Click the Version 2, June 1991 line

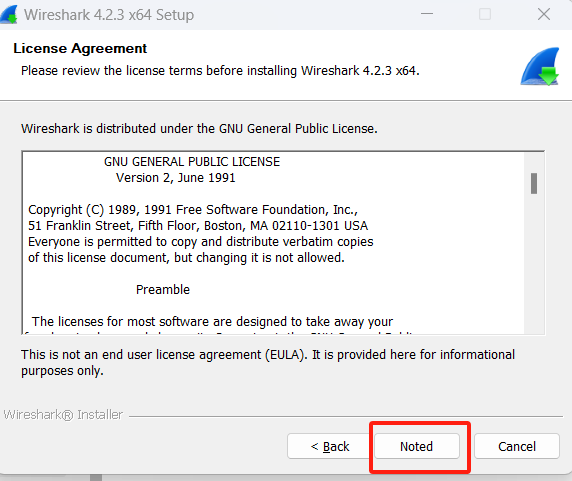175,178
